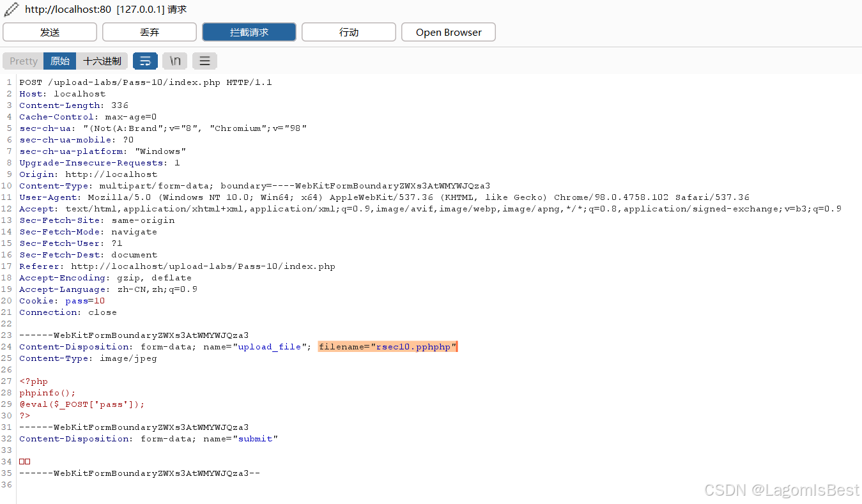Click the POST /upload-labs/Pass-10/index.php request line
This screenshot has width=862, height=504.
click(146, 82)
